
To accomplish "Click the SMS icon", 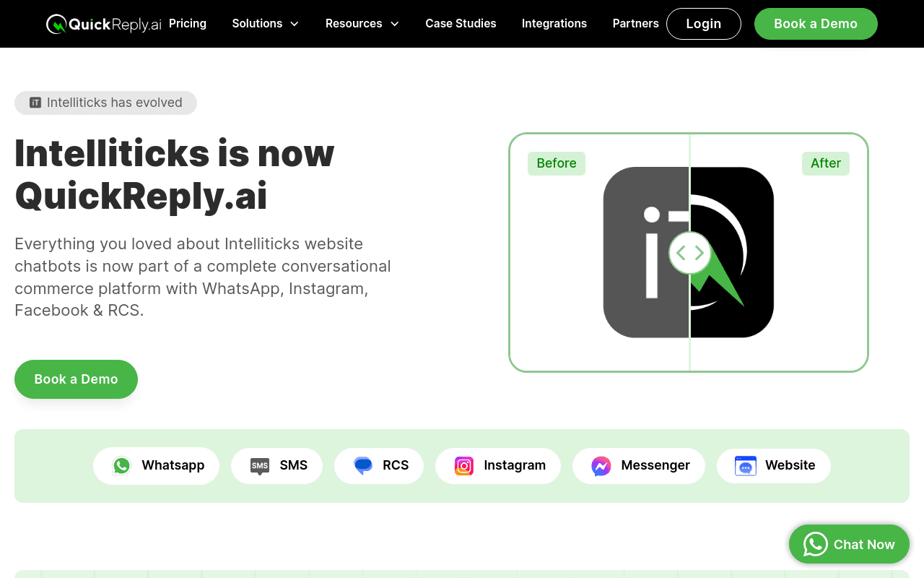I will [x=260, y=466].
